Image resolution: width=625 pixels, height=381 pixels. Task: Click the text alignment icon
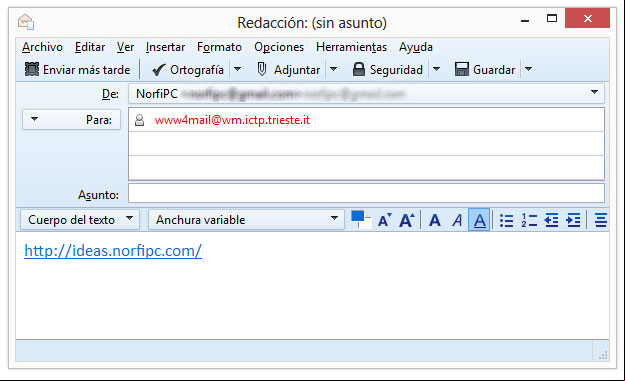click(601, 220)
